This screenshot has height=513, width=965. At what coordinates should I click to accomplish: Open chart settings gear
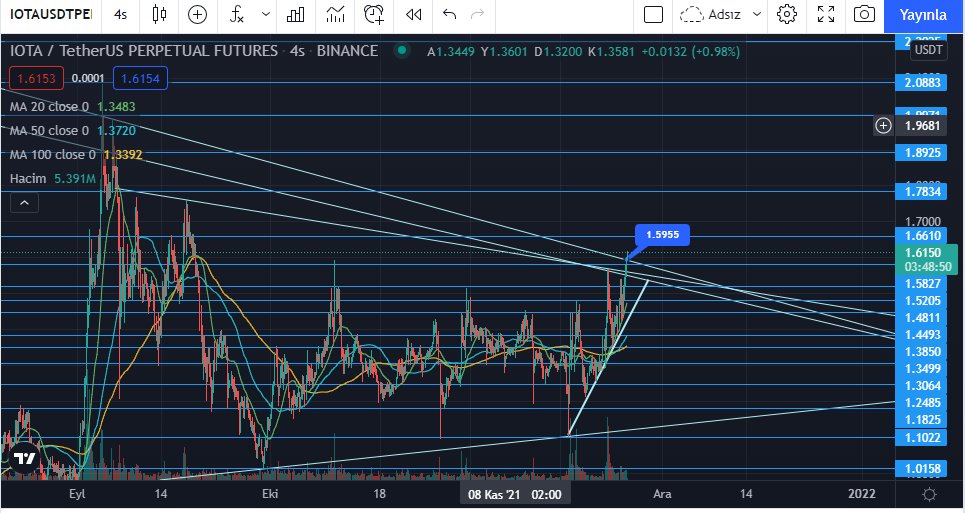click(x=787, y=14)
